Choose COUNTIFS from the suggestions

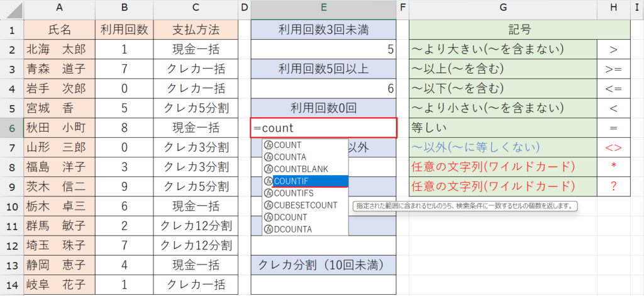(306, 193)
